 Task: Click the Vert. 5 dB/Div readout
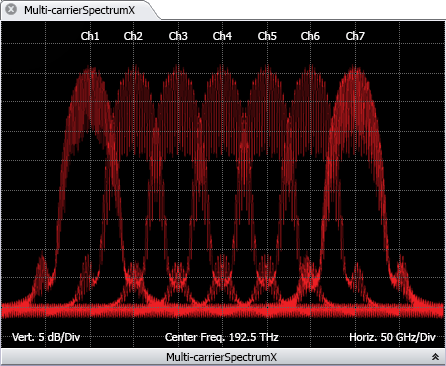[46, 337]
